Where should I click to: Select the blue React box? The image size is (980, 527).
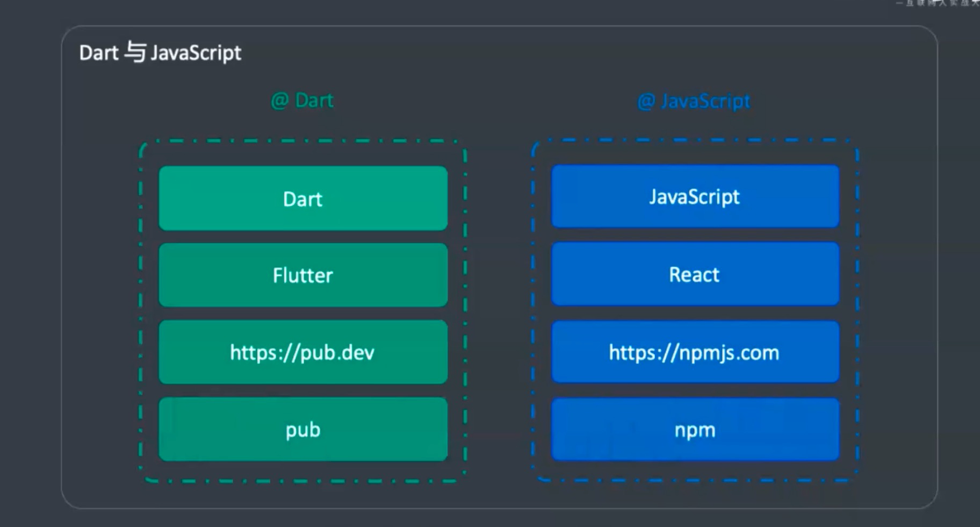(695, 274)
